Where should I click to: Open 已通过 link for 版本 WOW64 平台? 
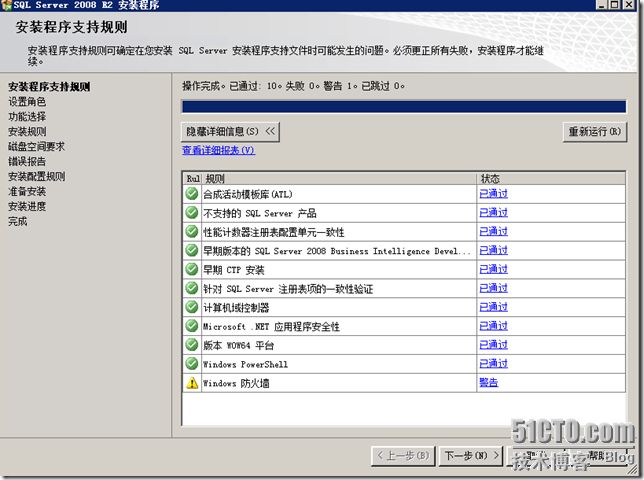pos(493,344)
